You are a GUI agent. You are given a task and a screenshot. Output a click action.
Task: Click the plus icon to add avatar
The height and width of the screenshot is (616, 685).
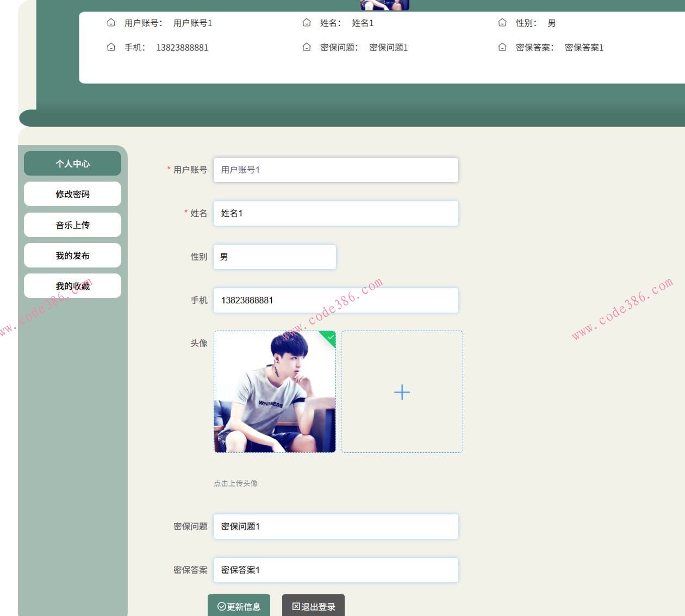pyautogui.click(x=402, y=392)
